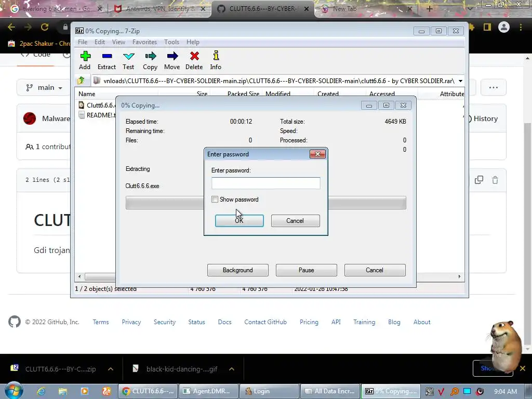Switch to the All Data Encr... taskbar window
Screen dimensions: 532x399
click(330, 391)
